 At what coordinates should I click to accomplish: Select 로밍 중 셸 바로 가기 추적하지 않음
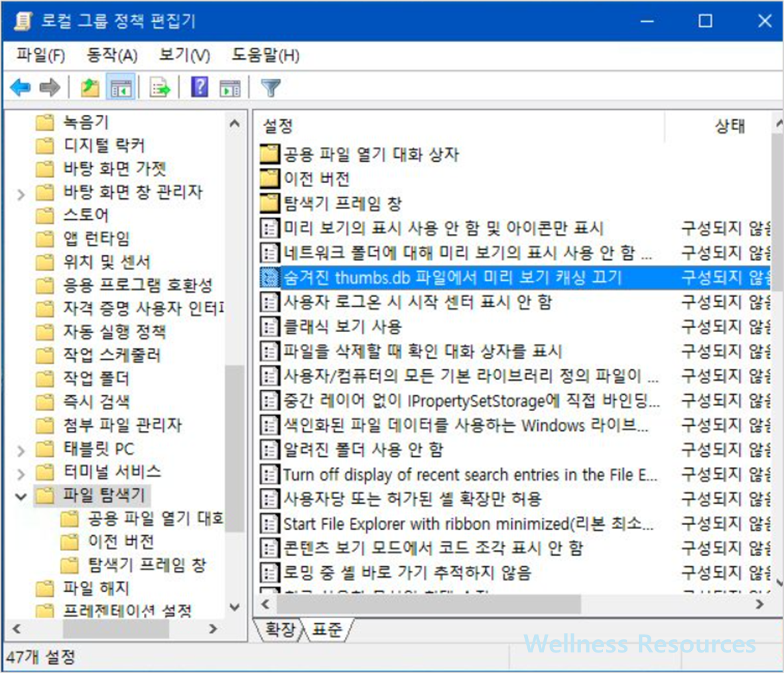515,573
